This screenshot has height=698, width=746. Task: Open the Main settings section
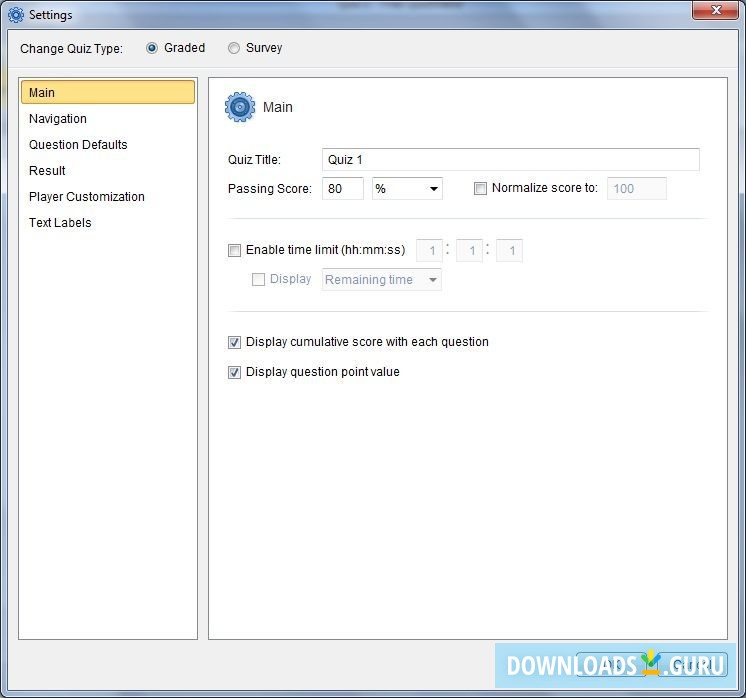pyautogui.click(x=108, y=92)
